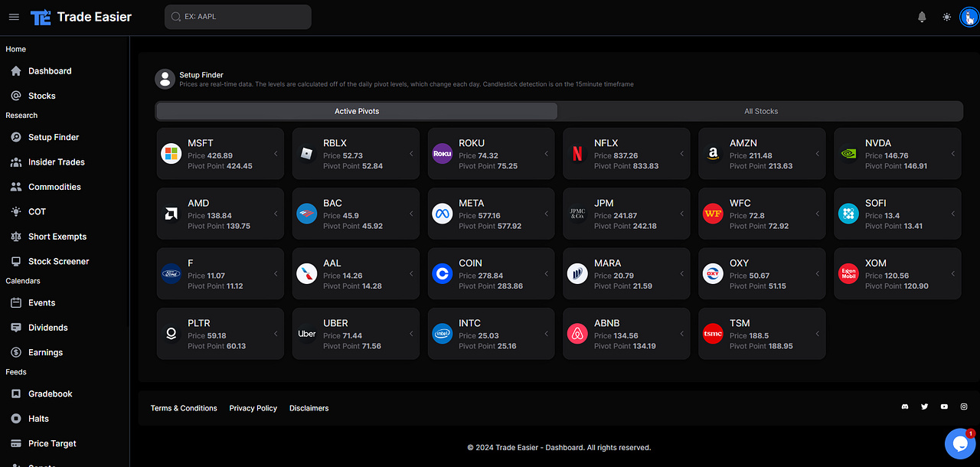Open the Instagram footer icon

pos(965,407)
